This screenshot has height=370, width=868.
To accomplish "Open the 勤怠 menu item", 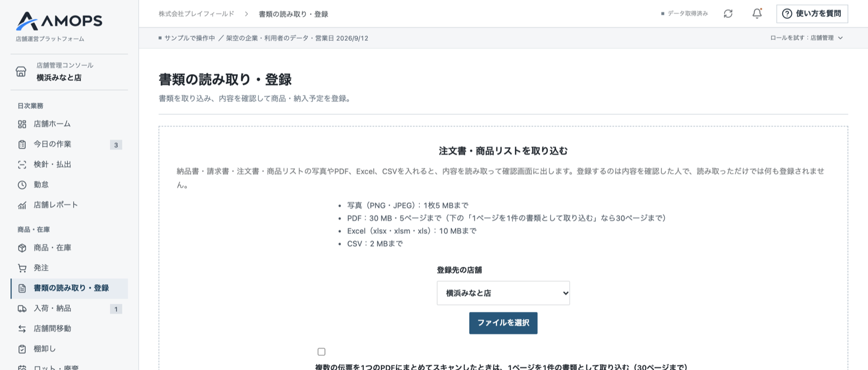I will pos(69,185).
